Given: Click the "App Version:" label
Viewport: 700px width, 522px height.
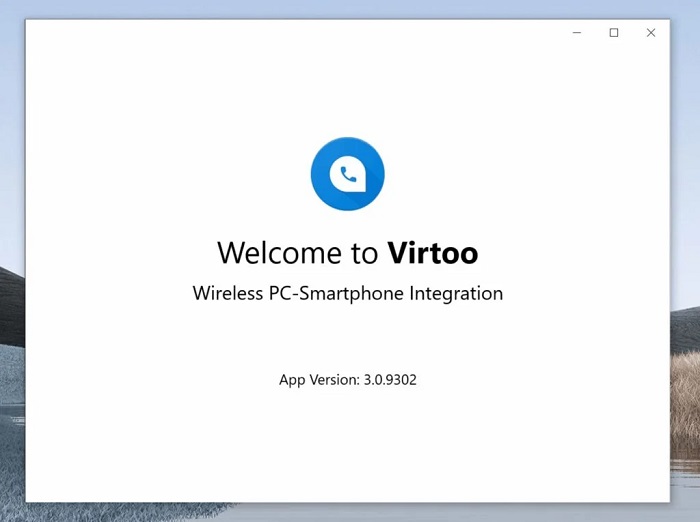Looking at the screenshot, I should click(319, 380).
